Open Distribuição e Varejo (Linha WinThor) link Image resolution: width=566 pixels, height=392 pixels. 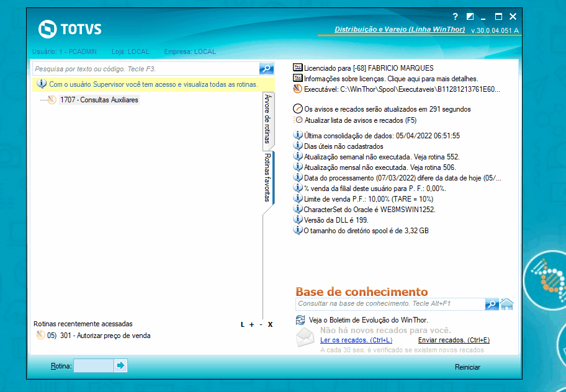click(x=400, y=29)
